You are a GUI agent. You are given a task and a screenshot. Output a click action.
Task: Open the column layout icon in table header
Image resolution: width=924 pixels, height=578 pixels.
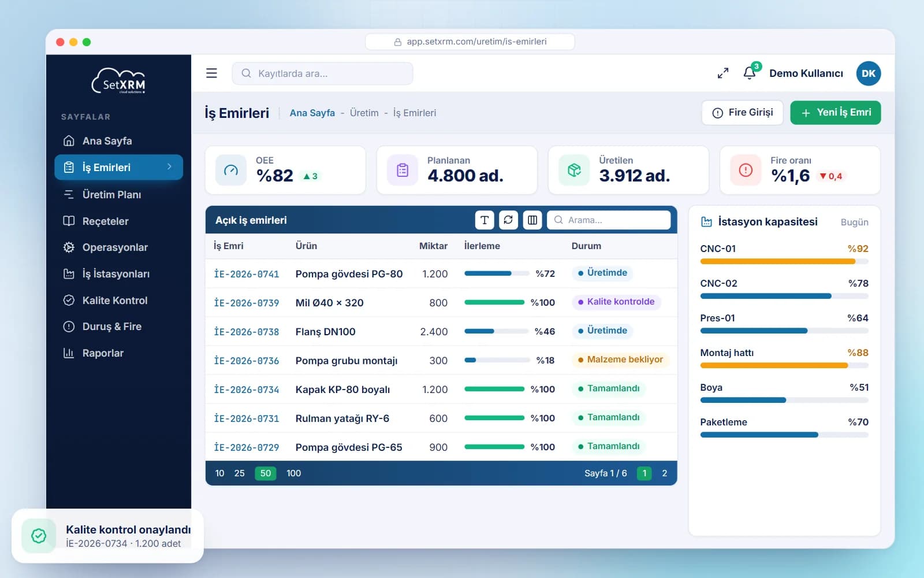(x=532, y=220)
